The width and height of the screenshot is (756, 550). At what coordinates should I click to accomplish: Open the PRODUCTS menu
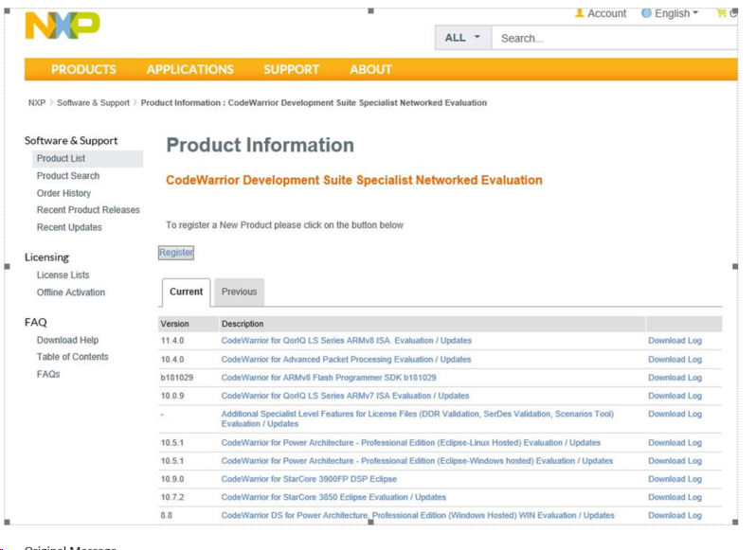point(83,69)
